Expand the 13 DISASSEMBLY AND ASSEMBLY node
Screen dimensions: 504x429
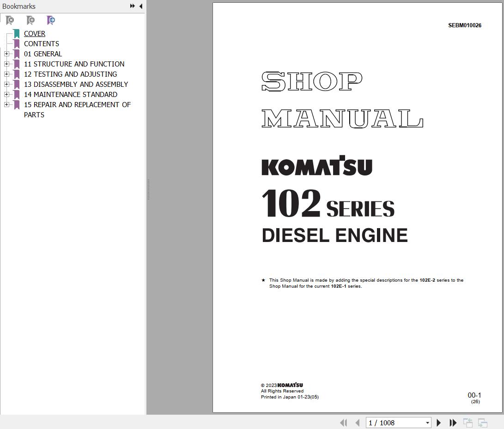pos(6,84)
